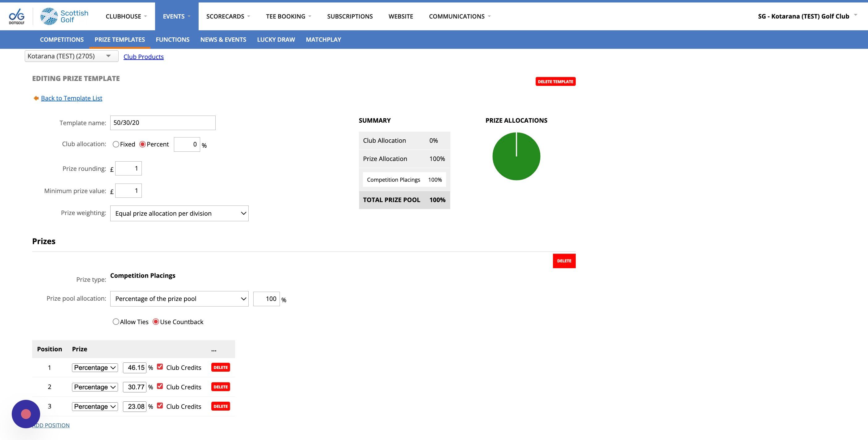Open the Tee Booking menu

click(x=289, y=16)
